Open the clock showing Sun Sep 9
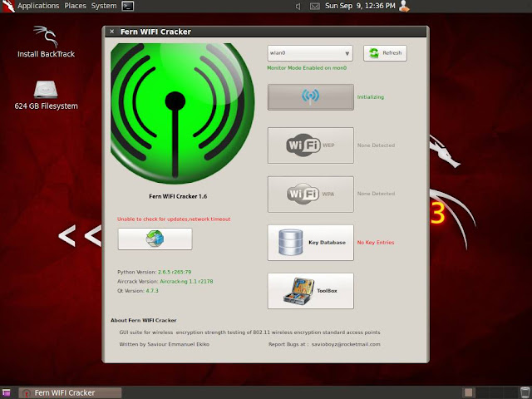The width and height of the screenshot is (532, 399). [x=360, y=6]
